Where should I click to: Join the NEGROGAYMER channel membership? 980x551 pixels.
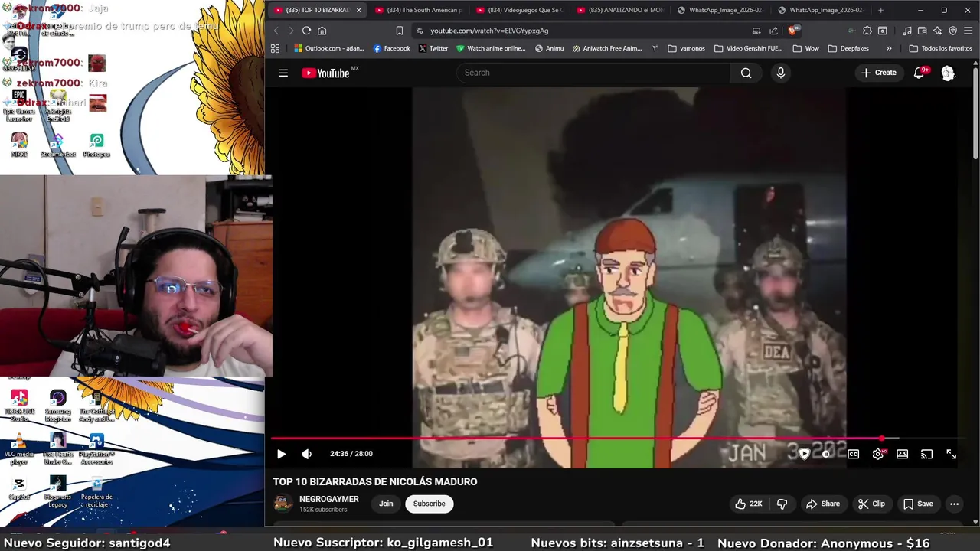pyautogui.click(x=386, y=504)
